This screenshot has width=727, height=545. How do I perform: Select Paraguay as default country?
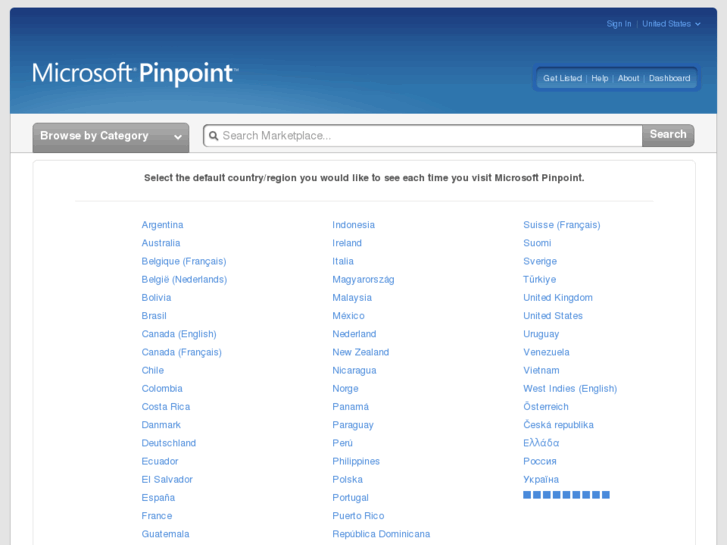pyautogui.click(x=353, y=425)
